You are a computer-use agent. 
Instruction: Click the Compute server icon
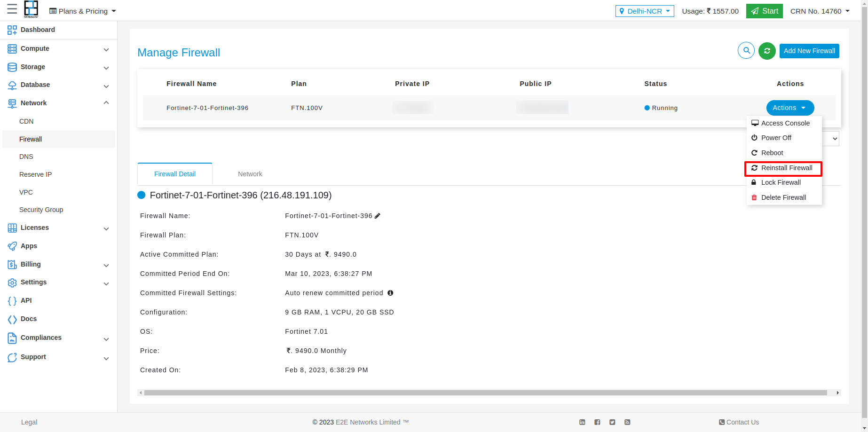[12, 49]
